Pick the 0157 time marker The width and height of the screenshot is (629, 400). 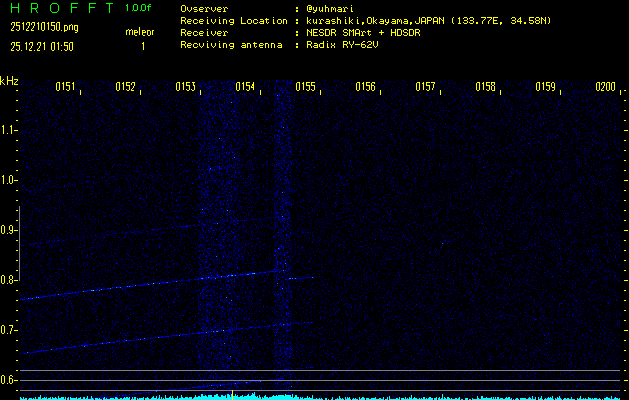[x=426, y=88]
